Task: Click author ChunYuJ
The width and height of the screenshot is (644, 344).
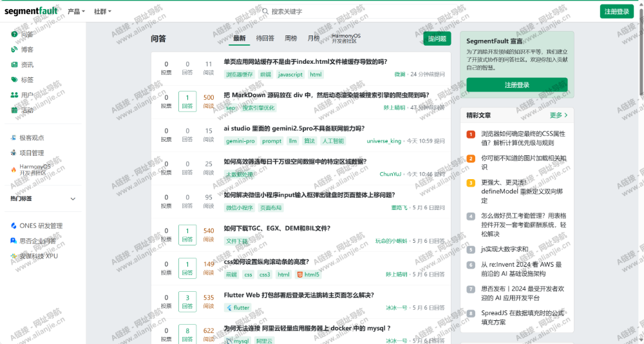Action: point(390,175)
